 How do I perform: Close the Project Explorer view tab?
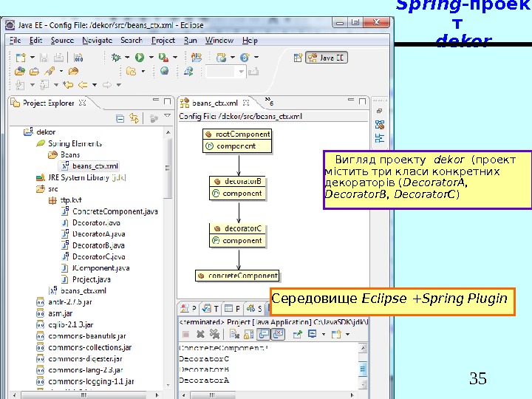[82, 103]
